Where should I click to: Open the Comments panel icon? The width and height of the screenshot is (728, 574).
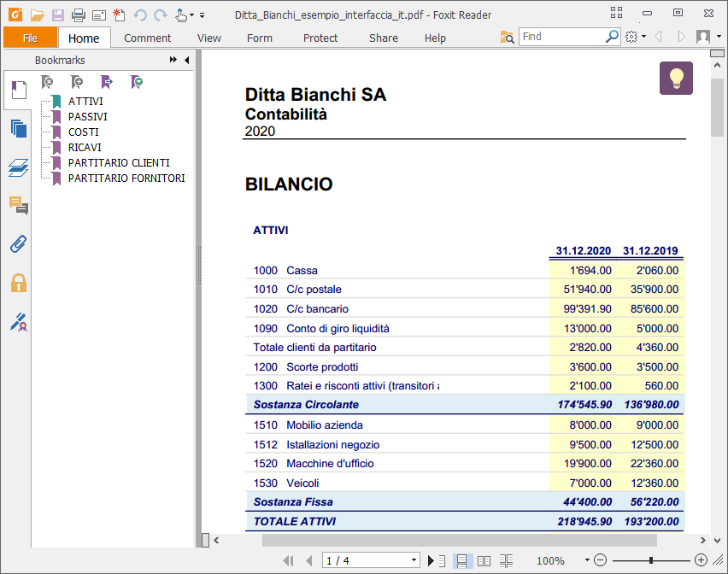(x=19, y=205)
